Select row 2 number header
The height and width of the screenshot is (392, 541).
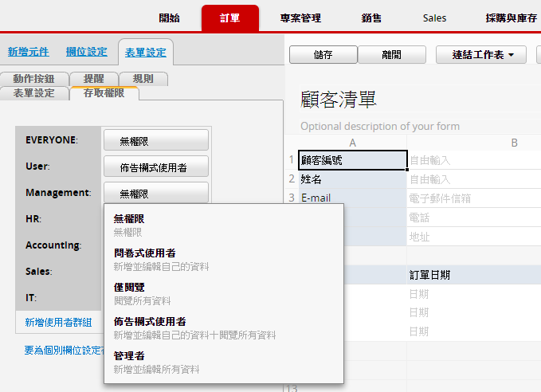click(x=292, y=178)
